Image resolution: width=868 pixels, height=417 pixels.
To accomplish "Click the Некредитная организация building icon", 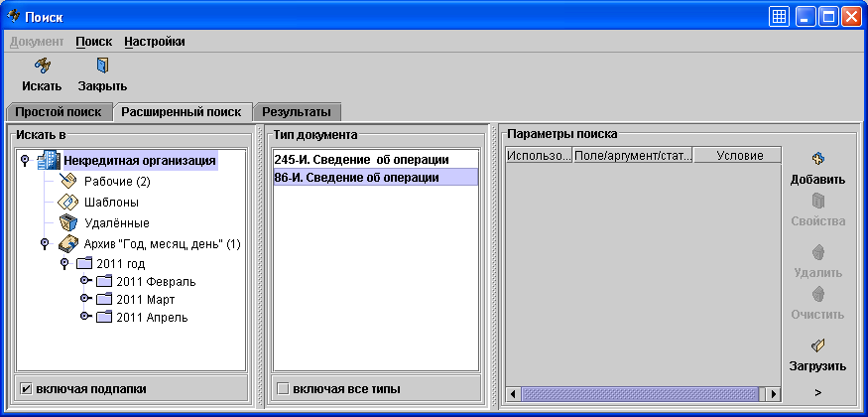I will pos(49,161).
